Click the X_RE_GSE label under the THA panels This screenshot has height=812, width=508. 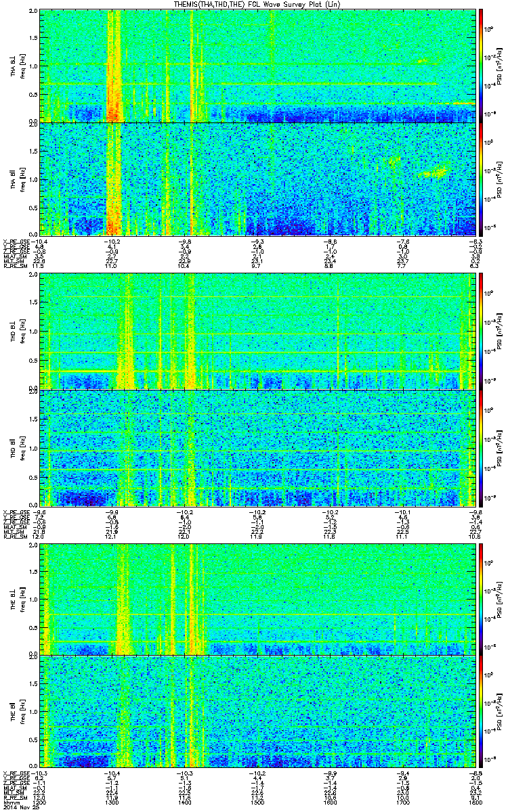point(16,242)
